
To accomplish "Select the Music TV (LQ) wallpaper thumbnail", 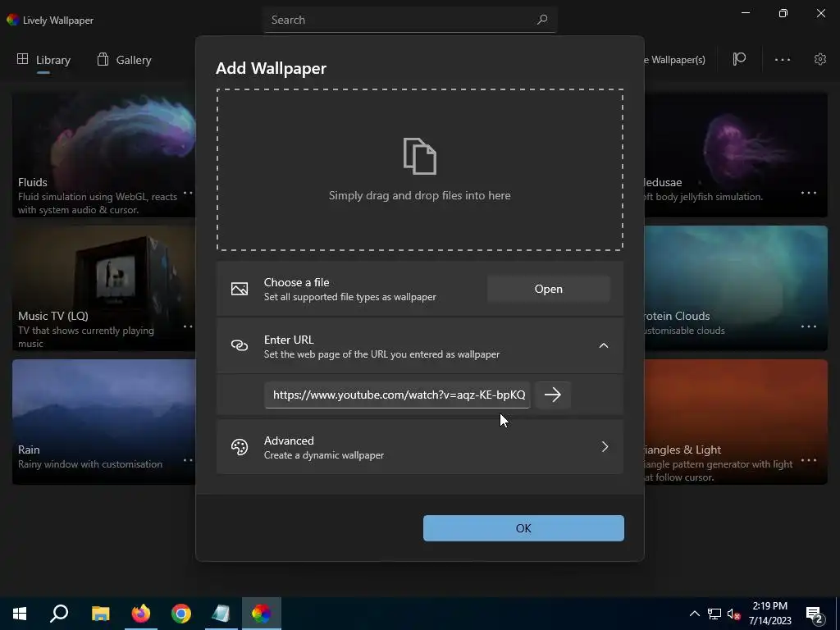I will [x=104, y=288].
